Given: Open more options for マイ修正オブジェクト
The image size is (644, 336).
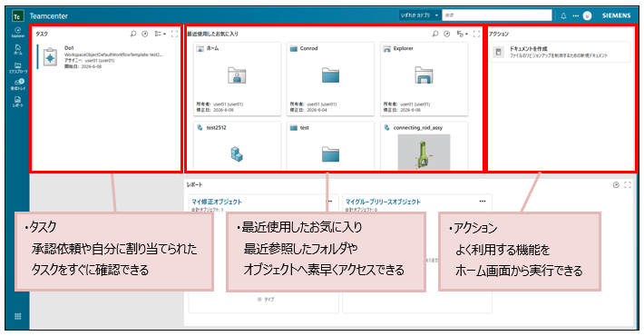Looking at the screenshot, I should point(329,201).
